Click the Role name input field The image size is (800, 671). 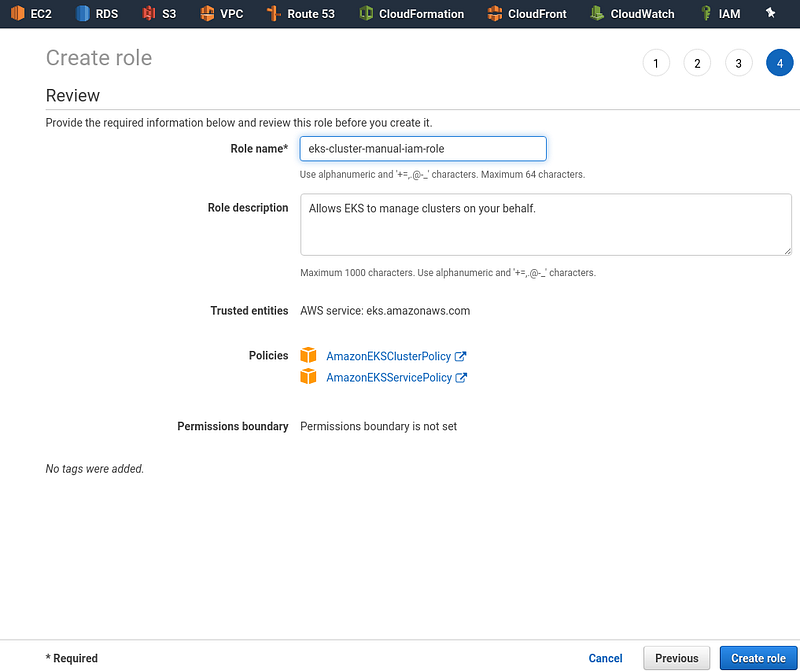(x=423, y=148)
